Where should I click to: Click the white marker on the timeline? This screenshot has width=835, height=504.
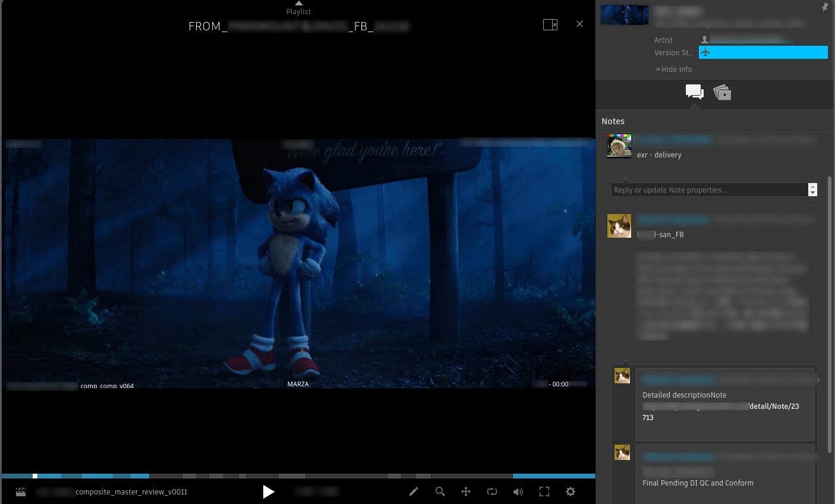point(35,476)
